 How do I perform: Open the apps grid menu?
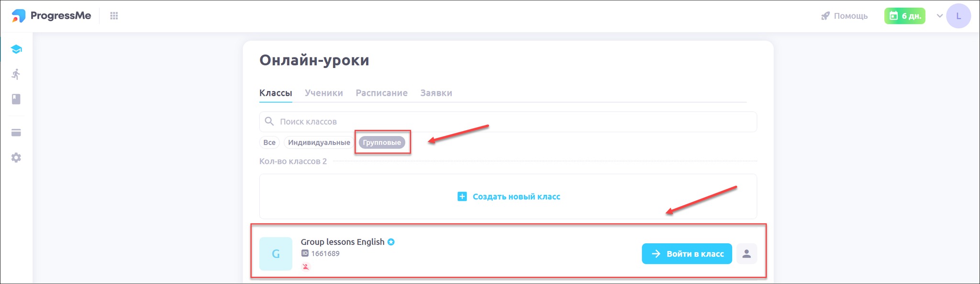[x=114, y=16]
